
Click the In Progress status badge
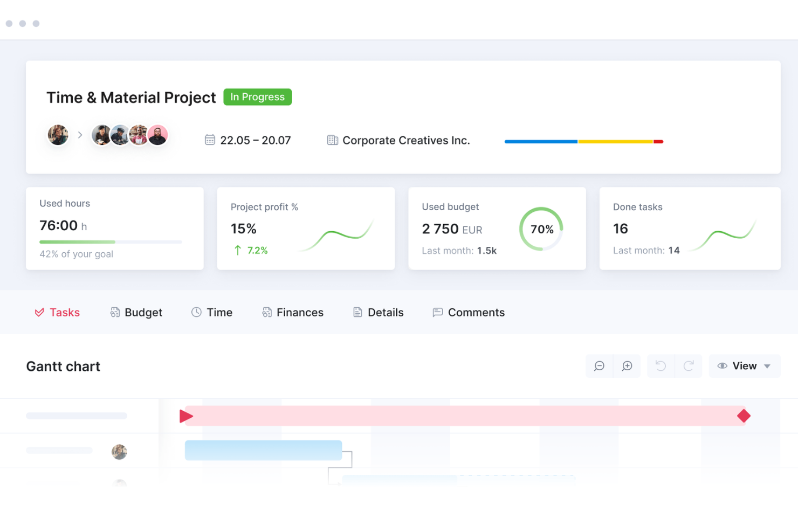click(257, 97)
